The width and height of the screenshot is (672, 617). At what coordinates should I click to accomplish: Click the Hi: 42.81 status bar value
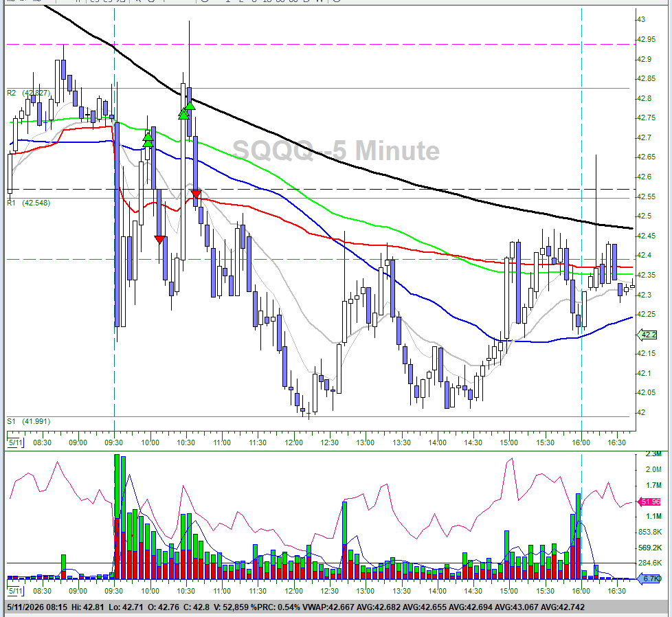[x=88, y=607]
